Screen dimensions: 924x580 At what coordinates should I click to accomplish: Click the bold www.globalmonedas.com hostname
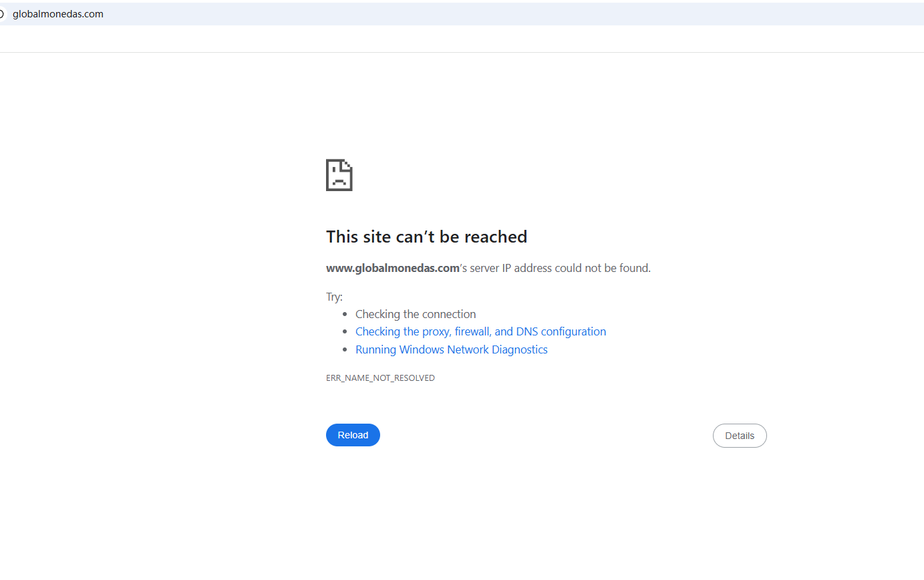[x=392, y=268]
